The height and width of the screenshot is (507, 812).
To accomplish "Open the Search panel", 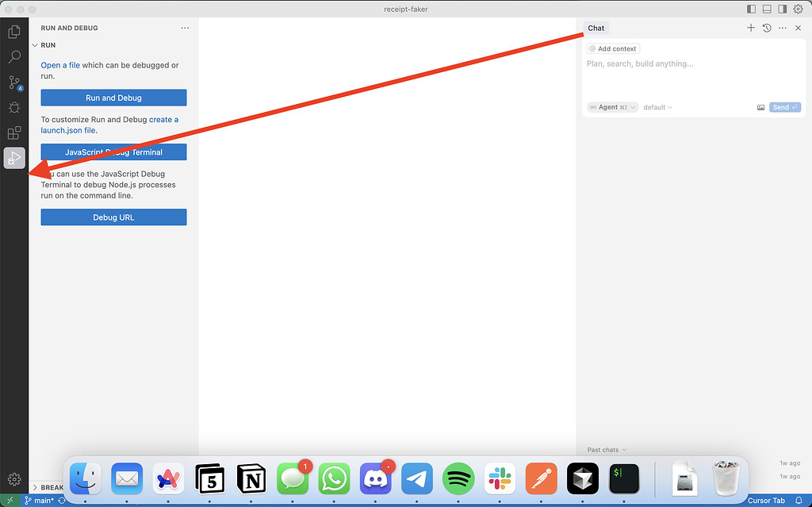I will pyautogui.click(x=13, y=56).
